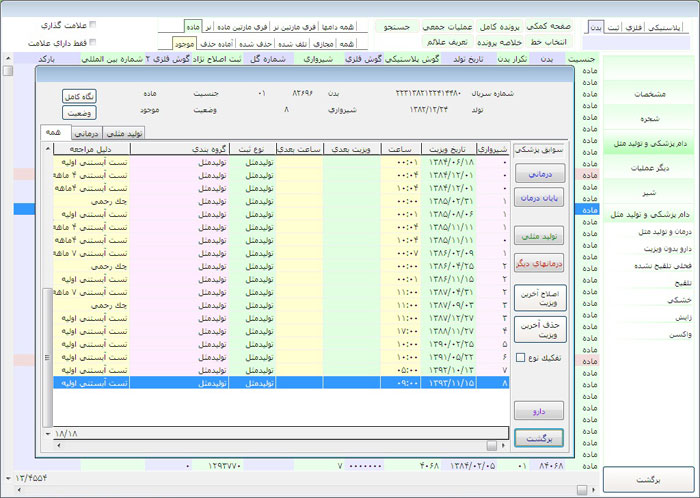This screenshot has width=700, height=498.
Task: Click the 'دارو' button in dialog
Action: [539, 411]
